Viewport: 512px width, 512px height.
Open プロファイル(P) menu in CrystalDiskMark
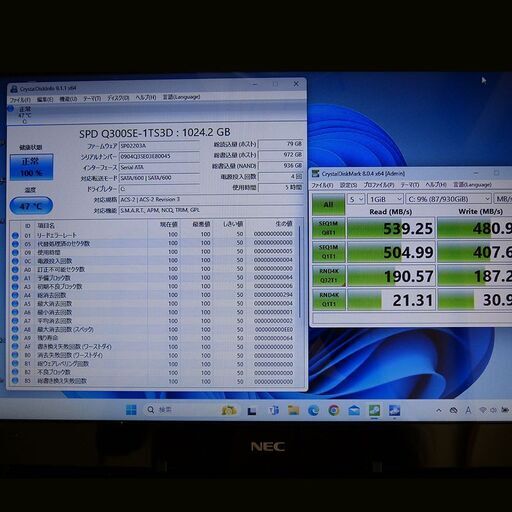(379, 185)
